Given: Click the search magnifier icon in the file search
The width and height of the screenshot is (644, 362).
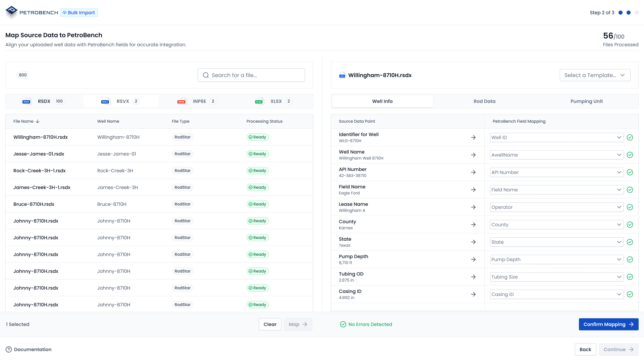Looking at the screenshot, I should click(206, 75).
